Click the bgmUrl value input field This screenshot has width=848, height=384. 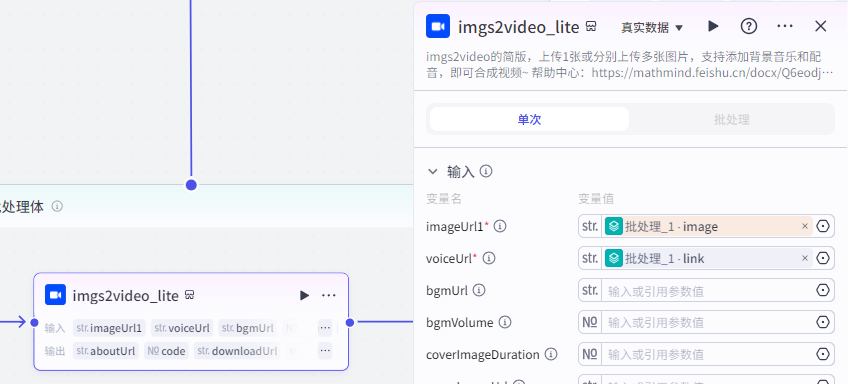coord(707,291)
